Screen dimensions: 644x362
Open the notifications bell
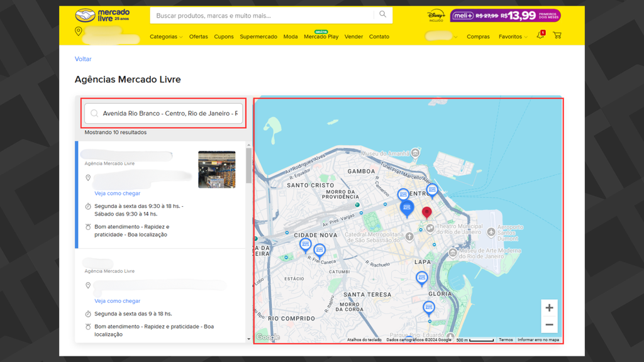tap(540, 35)
